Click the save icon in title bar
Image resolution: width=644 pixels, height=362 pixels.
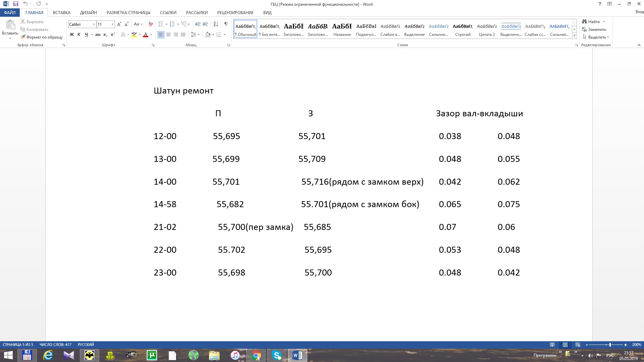tap(15, 4)
